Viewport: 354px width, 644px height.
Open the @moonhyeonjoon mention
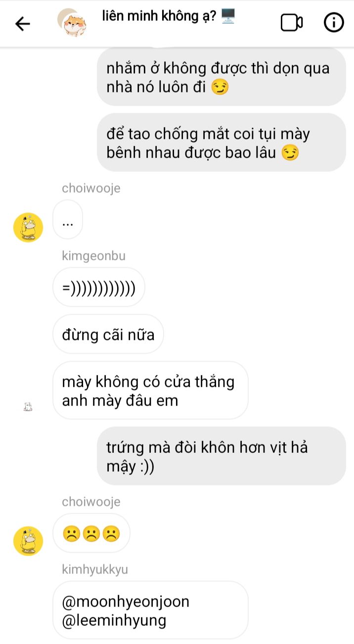126,602
